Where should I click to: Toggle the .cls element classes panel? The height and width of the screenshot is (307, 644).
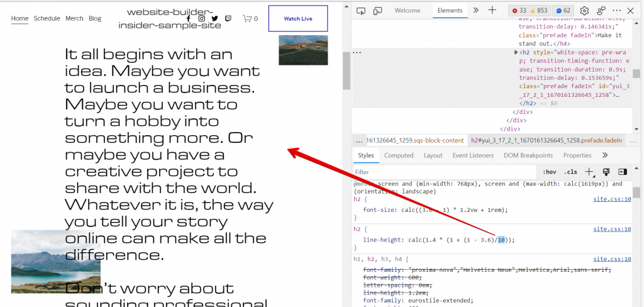570,172
